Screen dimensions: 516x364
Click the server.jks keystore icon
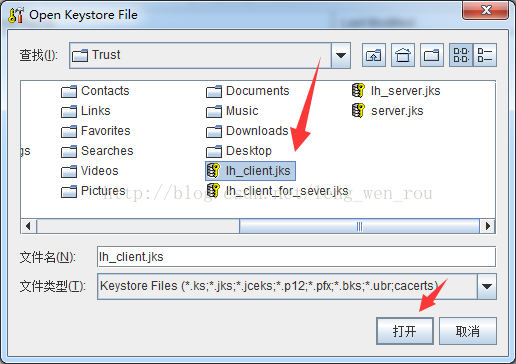point(359,111)
